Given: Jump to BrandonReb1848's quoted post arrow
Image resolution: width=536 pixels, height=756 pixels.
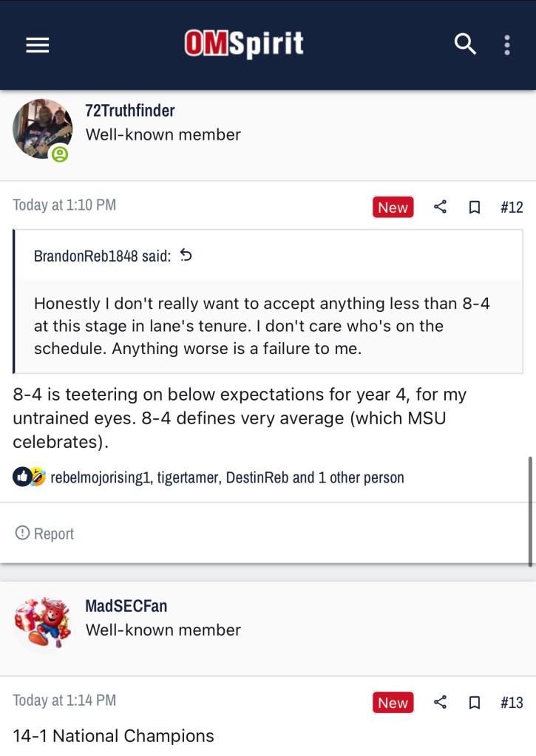Looking at the screenshot, I should pyautogui.click(x=186, y=256).
